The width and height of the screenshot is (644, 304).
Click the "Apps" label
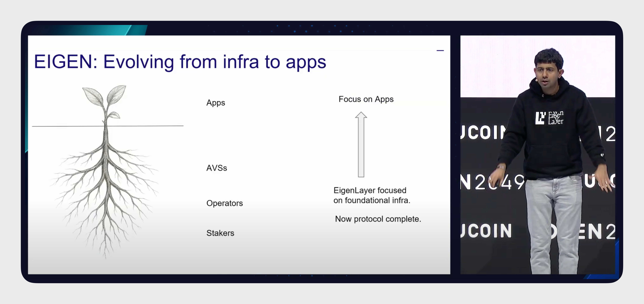[x=215, y=103]
